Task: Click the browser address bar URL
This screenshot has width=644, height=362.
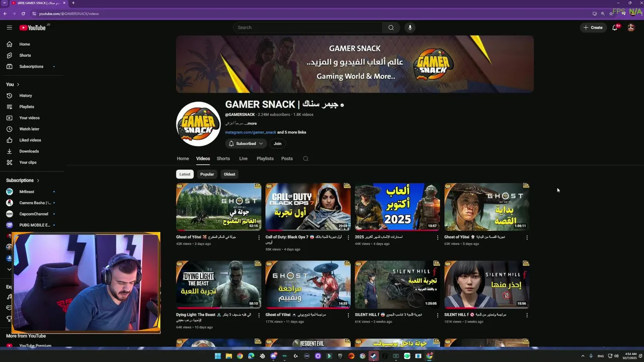Action: pyautogui.click(x=69, y=14)
